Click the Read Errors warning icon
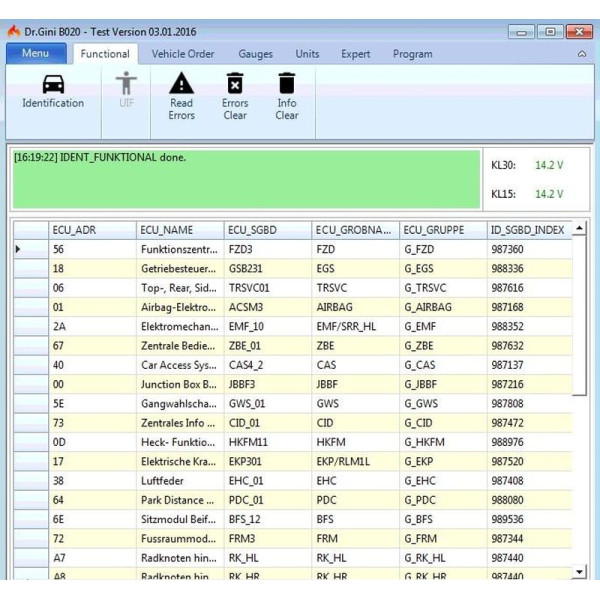Viewport: 600px width, 600px height. tap(181, 83)
